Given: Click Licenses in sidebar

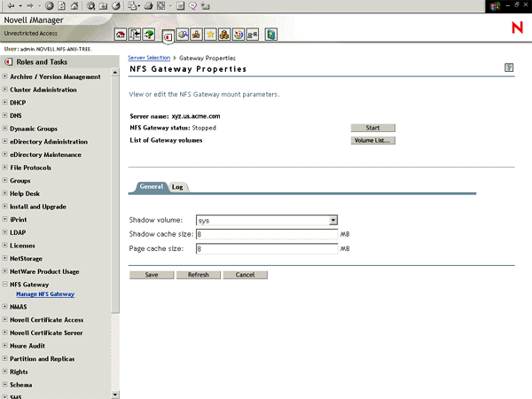Looking at the screenshot, I should point(22,246).
